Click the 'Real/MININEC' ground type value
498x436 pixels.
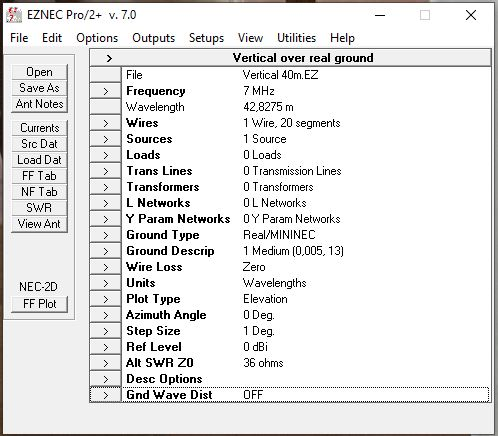[279, 235]
